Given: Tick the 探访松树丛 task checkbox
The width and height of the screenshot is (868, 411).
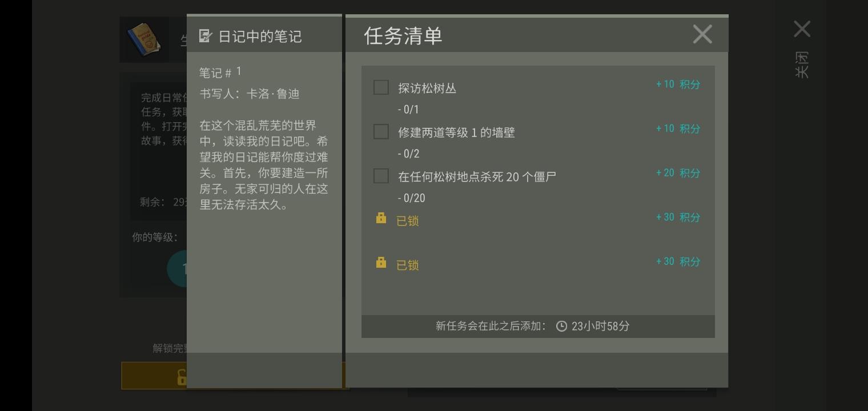Looking at the screenshot, I should tap(381, 87).
